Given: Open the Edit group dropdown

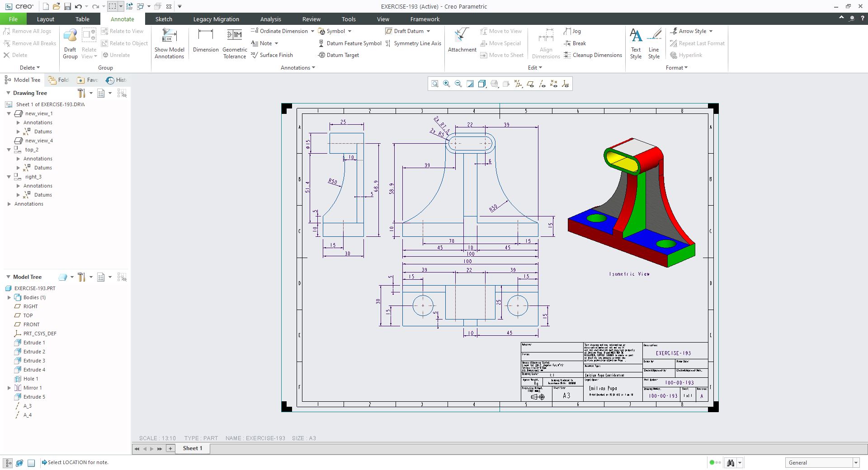Looking at the screenshot, I should click(x=535, y=68).
